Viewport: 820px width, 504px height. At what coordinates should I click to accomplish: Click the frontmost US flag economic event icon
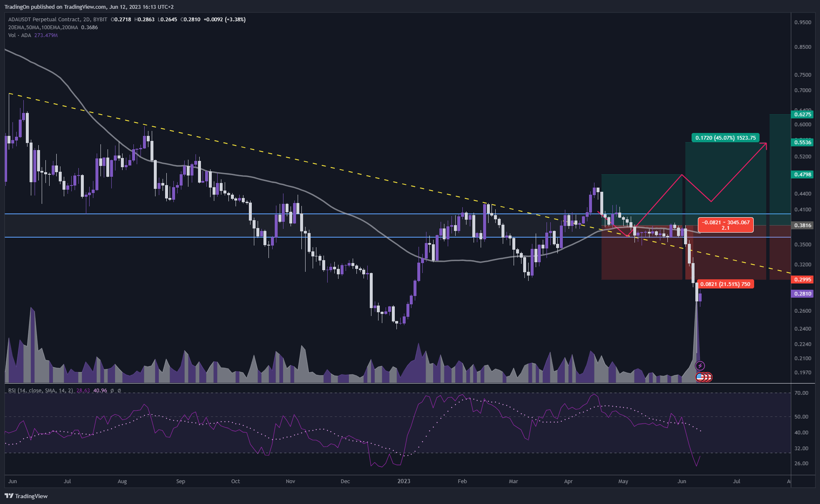pos(700,377)
